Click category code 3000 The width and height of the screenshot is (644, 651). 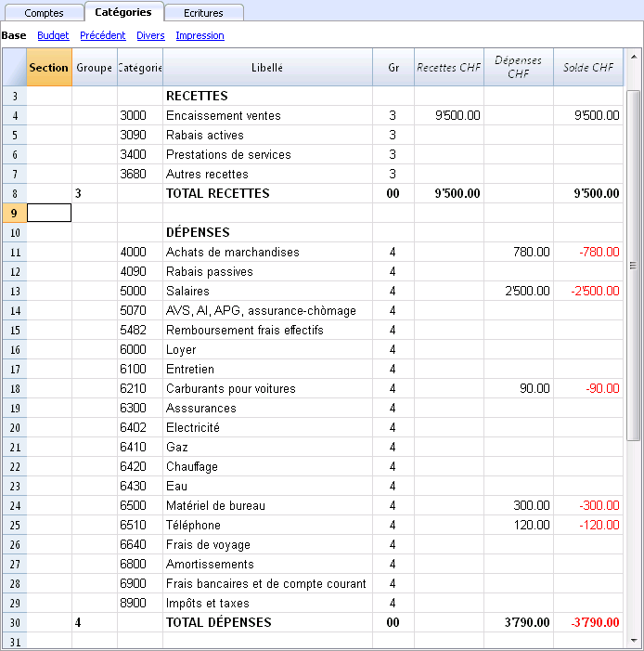(134, 115)
